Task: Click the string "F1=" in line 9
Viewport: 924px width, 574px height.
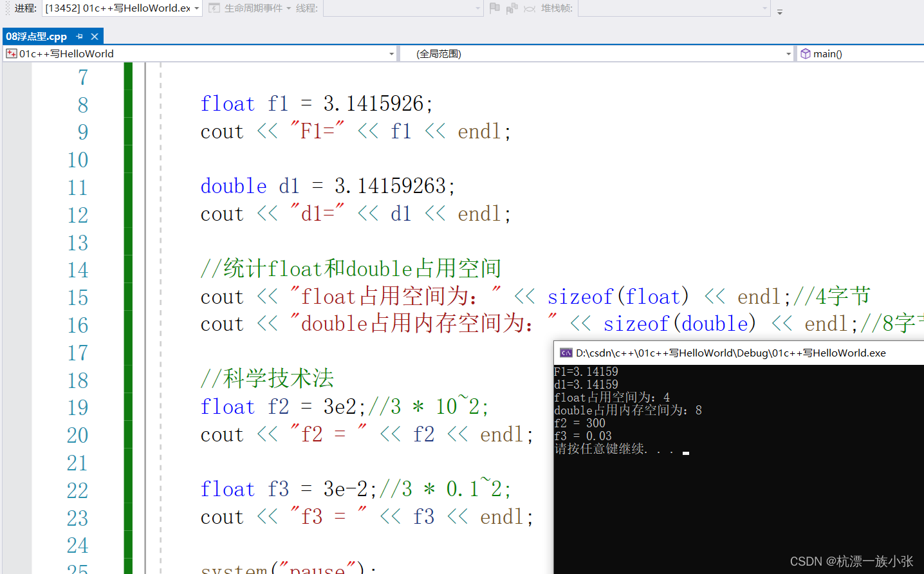Action: point(317,131)
